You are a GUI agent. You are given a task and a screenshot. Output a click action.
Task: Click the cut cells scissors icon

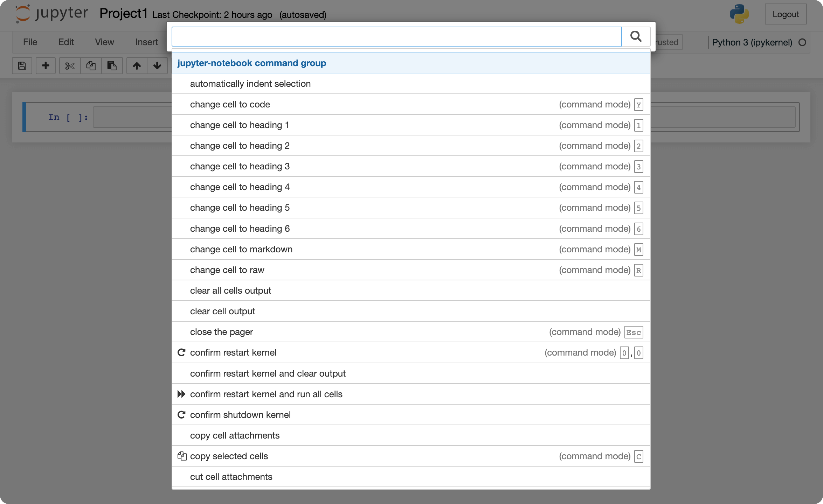point(70,66)
